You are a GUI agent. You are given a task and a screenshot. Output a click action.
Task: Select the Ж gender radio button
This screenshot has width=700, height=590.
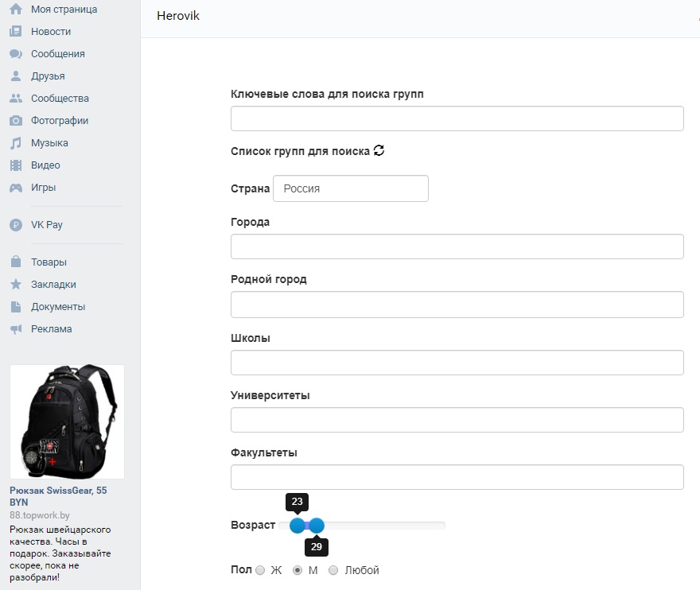click(x=260, y=570)
